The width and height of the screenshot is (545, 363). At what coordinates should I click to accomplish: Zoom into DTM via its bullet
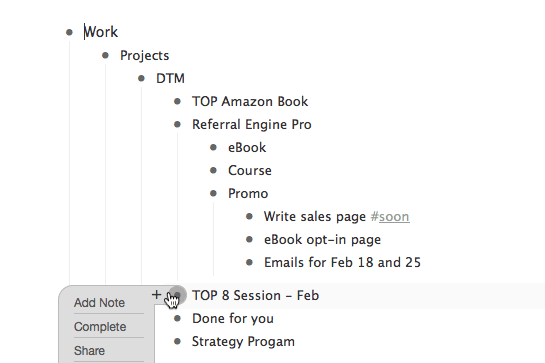[141, 78]
